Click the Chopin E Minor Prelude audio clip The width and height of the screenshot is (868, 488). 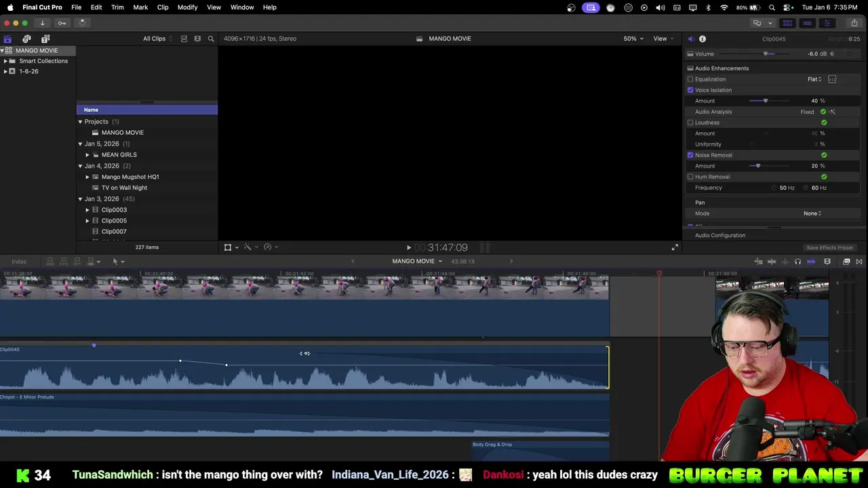[x=304, y=415]
